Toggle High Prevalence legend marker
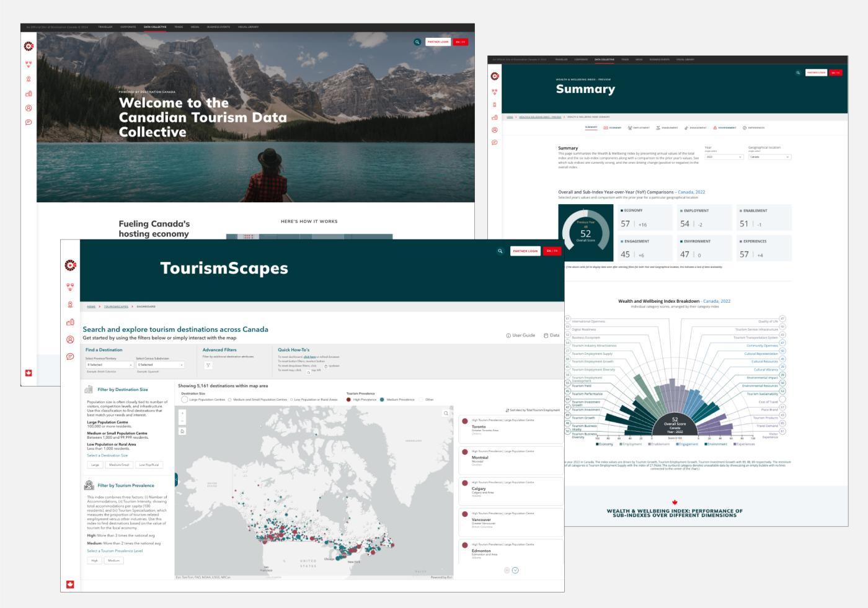Screen dimensions: 868x608 tap(349, 400)
